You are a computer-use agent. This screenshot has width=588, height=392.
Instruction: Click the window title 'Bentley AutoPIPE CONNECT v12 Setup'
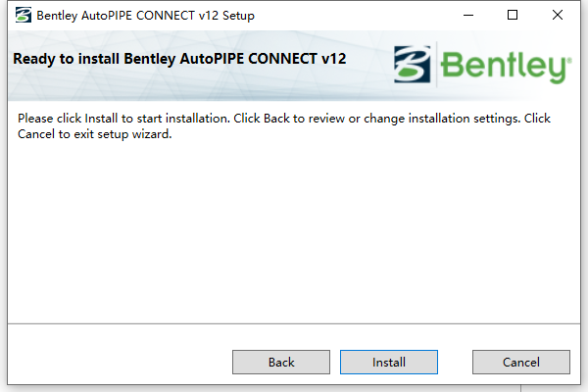[x=145, y=16]
